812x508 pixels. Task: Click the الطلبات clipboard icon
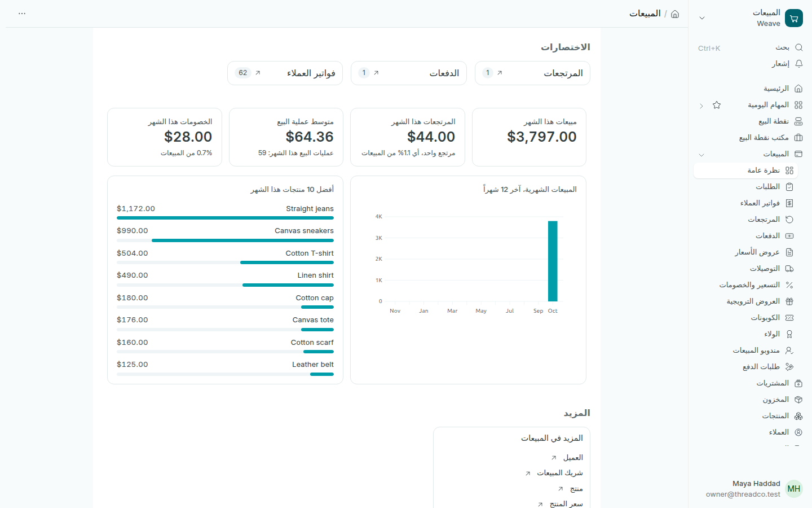coord(789,187)
